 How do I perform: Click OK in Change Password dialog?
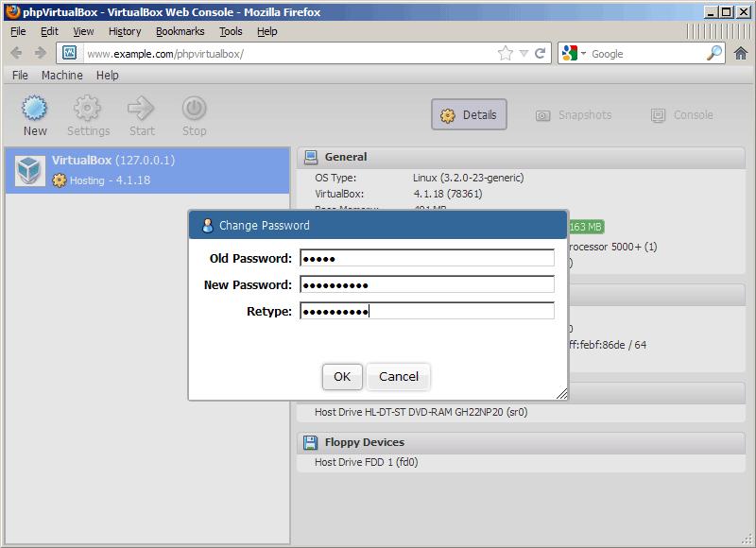[342, 376]
